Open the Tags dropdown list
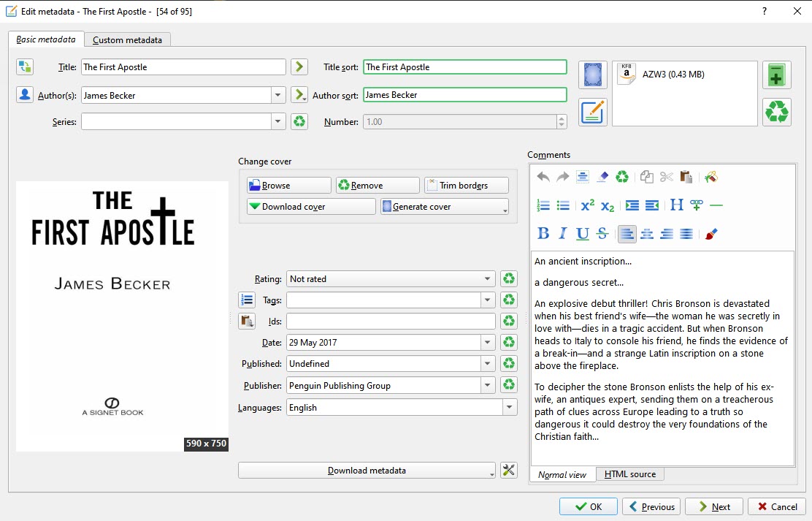This screenshot has width=812, height=521. tap(487, 300)
